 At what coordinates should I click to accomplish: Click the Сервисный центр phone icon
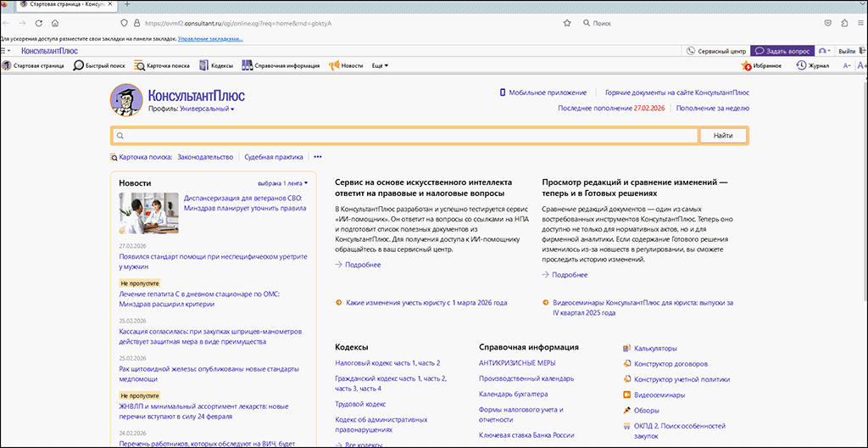[x=691, y=51]
